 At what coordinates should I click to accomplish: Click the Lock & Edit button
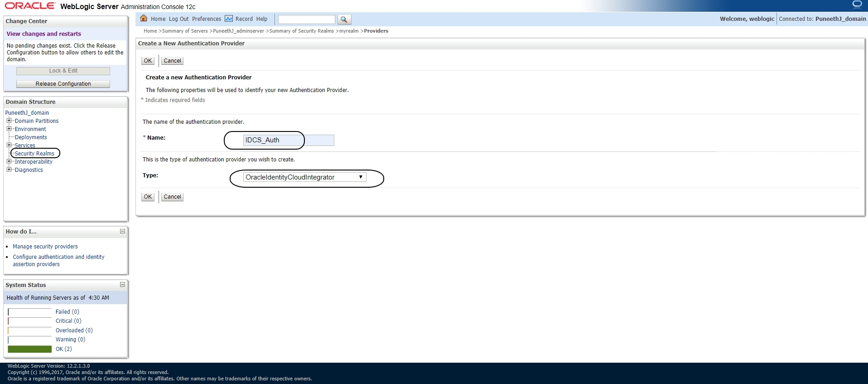(x=63, y=71)
